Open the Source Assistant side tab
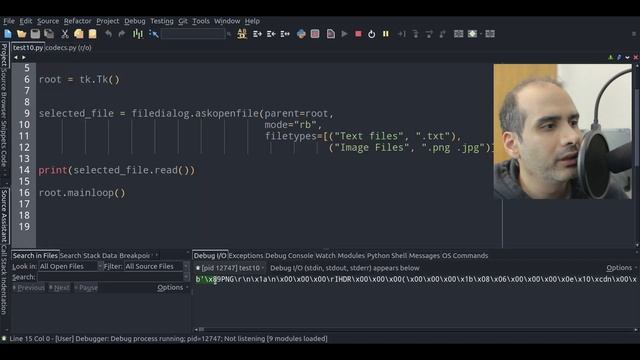Image resolution: width=640 pixels, height=360 pixels. (4, 215)
